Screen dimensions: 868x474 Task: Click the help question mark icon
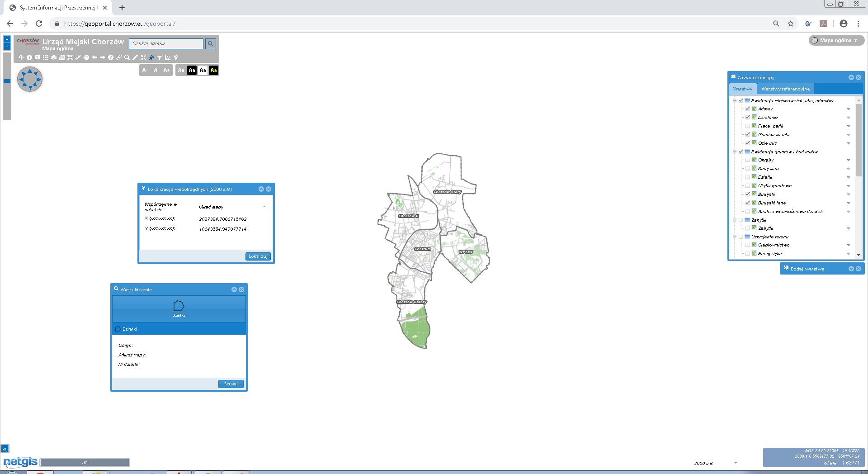pyautogui.click(x=111, y=57)
